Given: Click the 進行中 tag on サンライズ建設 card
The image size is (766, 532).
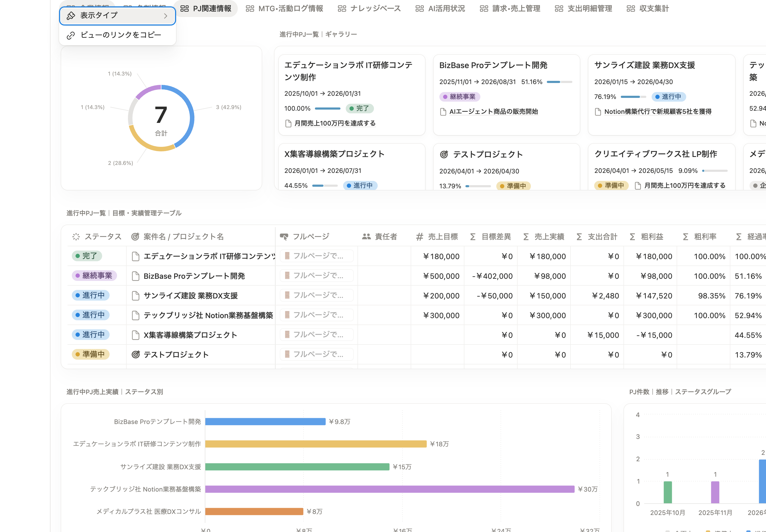Looking at the screenshot, I should pyautogui.click(x=668, y=97).
